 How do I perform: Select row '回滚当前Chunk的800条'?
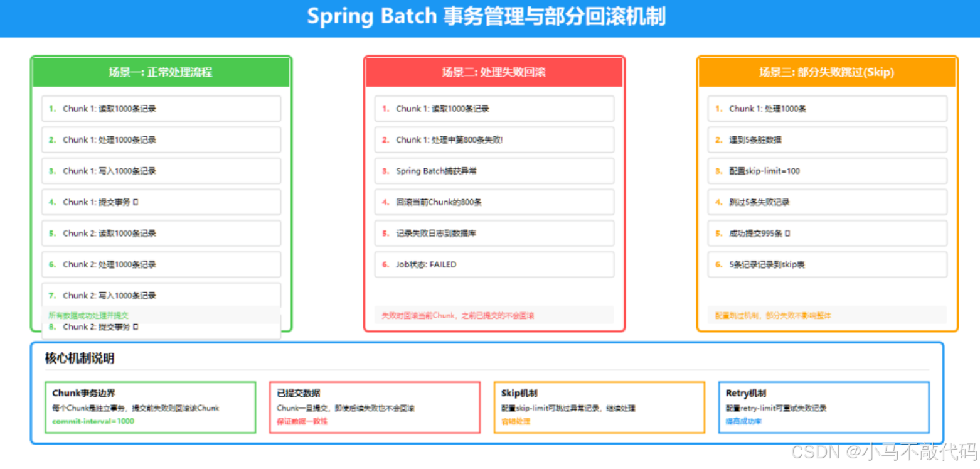[x=494, y=202]
